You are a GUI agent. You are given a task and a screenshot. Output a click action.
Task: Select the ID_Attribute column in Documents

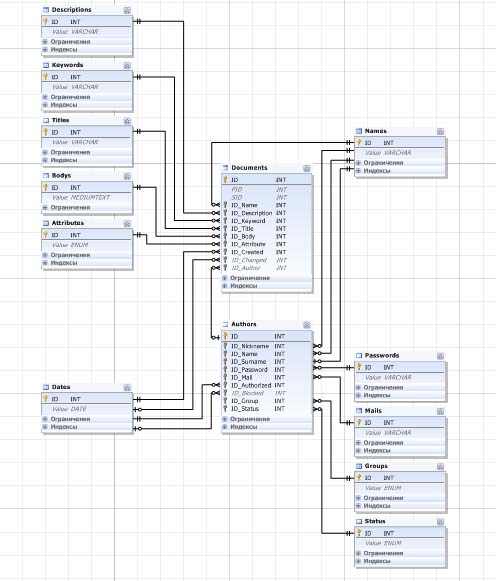(267, 244)
